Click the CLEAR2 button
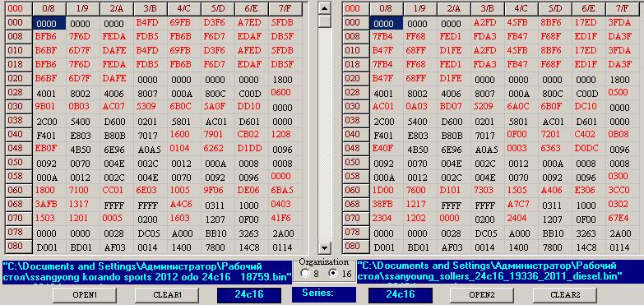 tap(565, 295)
